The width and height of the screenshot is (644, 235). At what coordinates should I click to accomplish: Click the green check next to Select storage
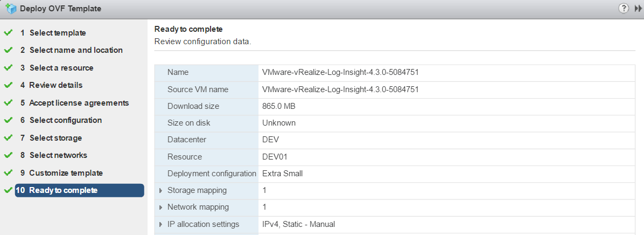(x=8, y=138)
